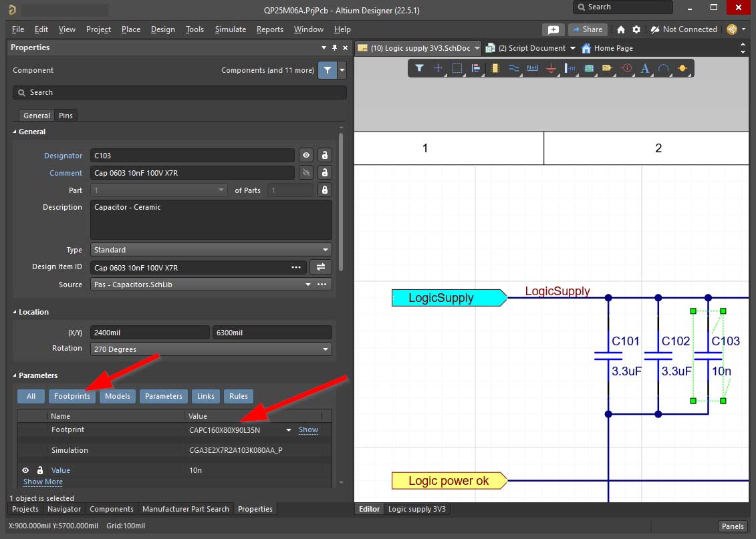Viewport: 756px width, 539px height.
Task: Switch to the Pins tab
Action: [x=66, y=116]
